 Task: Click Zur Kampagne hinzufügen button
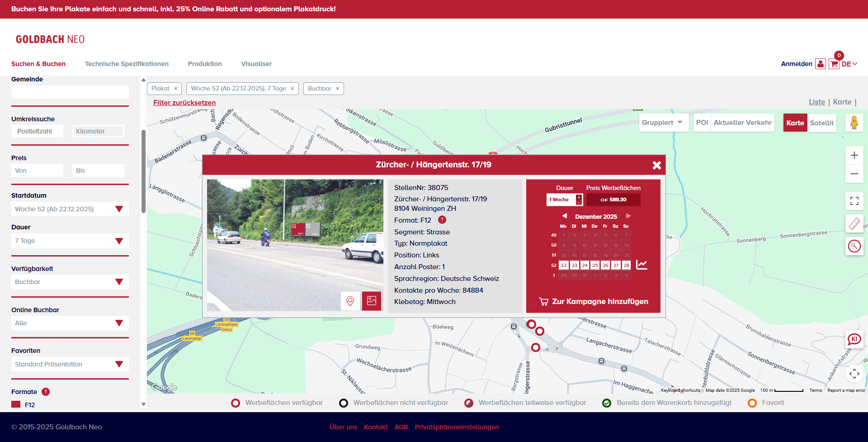click(593, 301)
